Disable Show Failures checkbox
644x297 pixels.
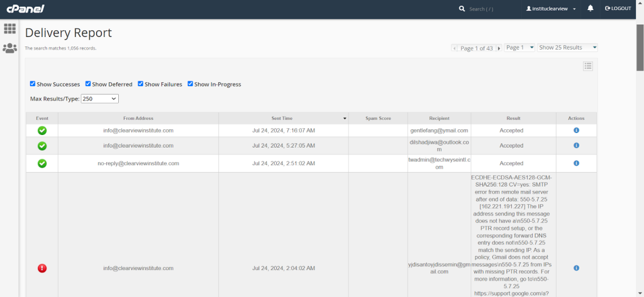point(141,84)
